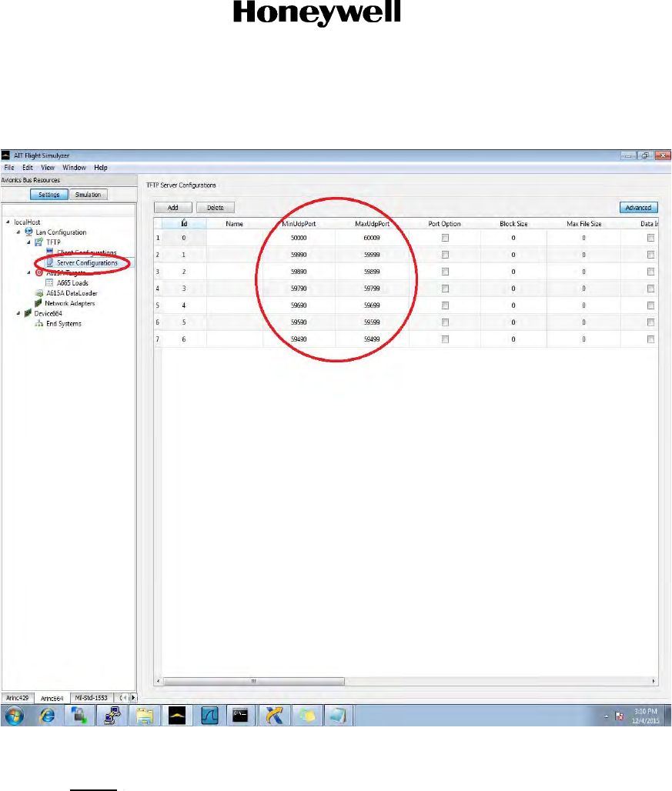Select the MinUdpPort cell 50000
Viewport: 672px width, 791px height.
[x=299, y=238]
